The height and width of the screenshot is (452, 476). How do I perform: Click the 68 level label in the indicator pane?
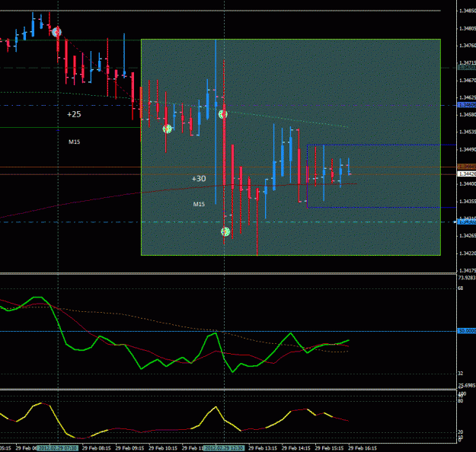(461, 288)
